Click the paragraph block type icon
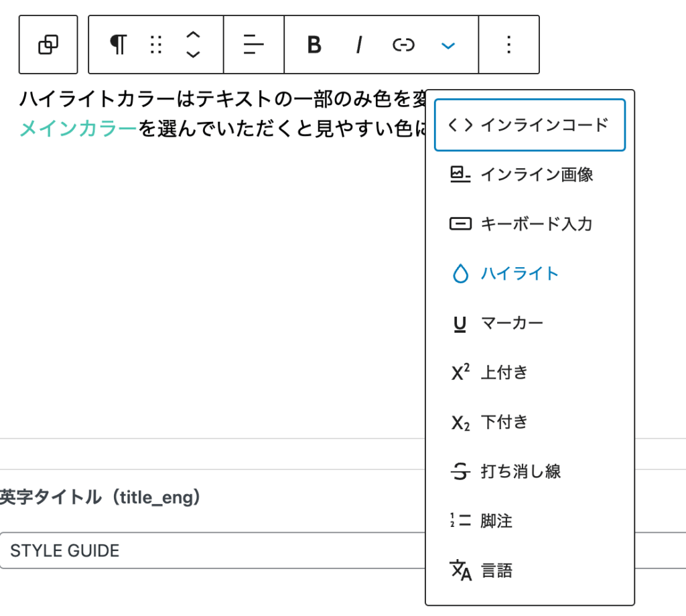The image size is (686, 616). point(118,45)
